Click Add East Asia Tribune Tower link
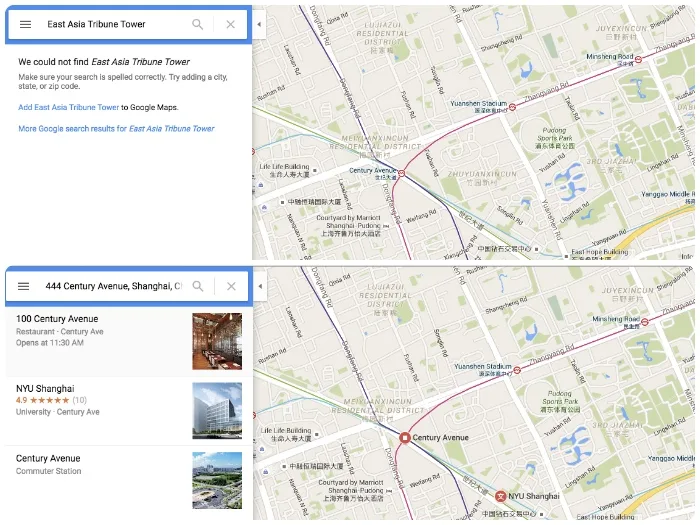The image size is (700, 525). click(x=69, y=107)
